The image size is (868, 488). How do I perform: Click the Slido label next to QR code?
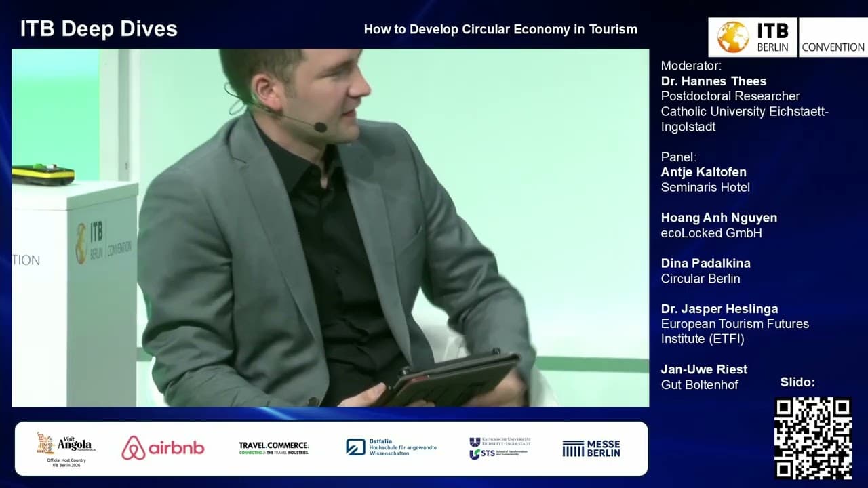[798, 382]
